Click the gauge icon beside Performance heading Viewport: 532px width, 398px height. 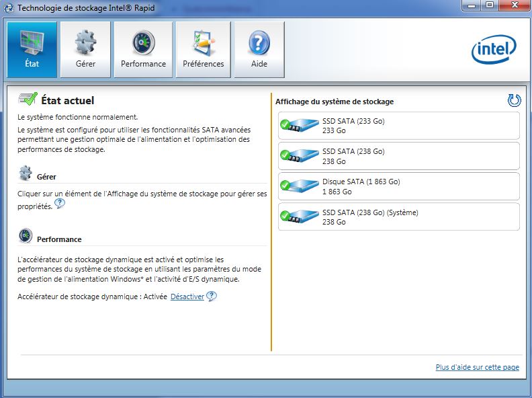(x=26, y=236)
